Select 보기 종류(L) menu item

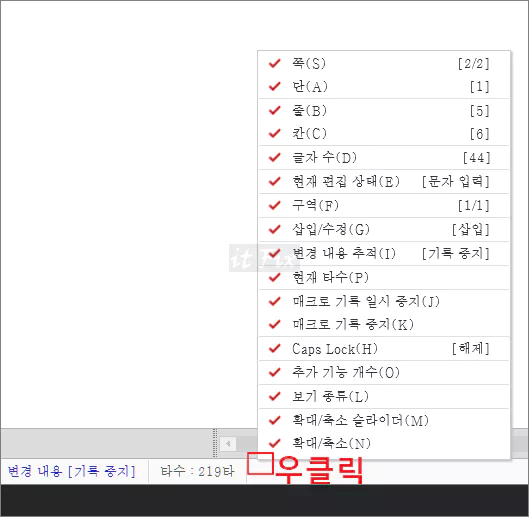(x=384, y=397)
